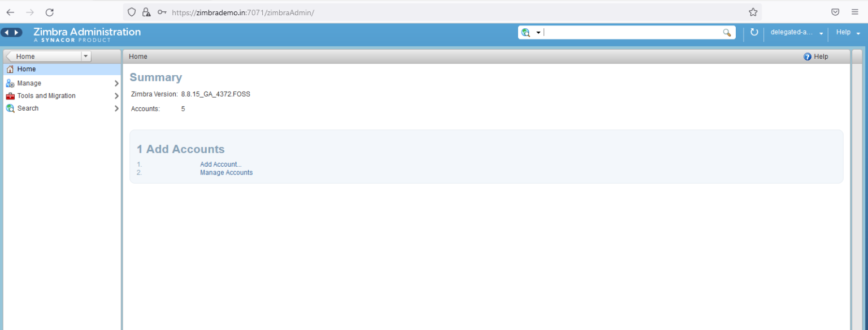
Task: Open Tools and Migration via its toolbox icon
Action: [10, 95]
